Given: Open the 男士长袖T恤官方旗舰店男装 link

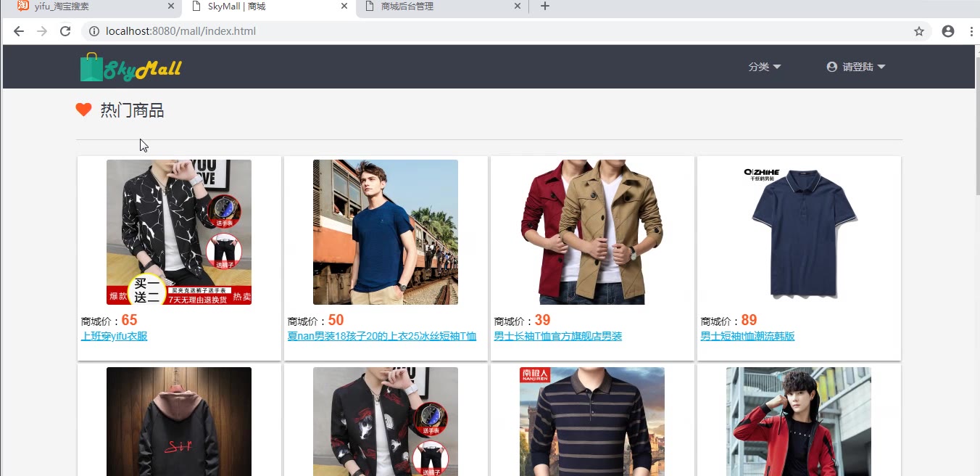Looking at the screenshot, I should [558, 337].
